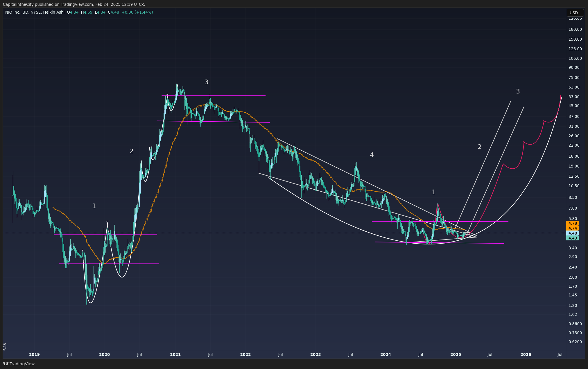This screenshot has width=588, height=369.
Task: Click the +0.06 (+1.44%) change value
Action: click(x=137, y=12)
